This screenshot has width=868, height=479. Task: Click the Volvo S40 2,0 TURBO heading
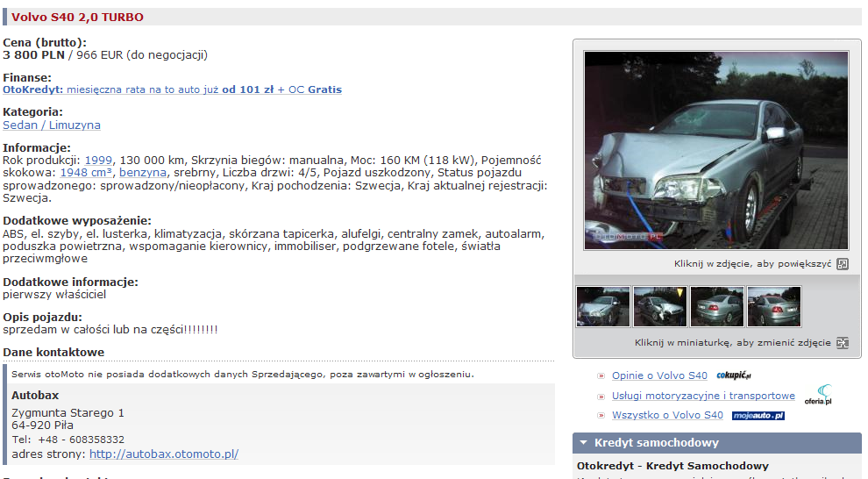(x=77, y=18)
